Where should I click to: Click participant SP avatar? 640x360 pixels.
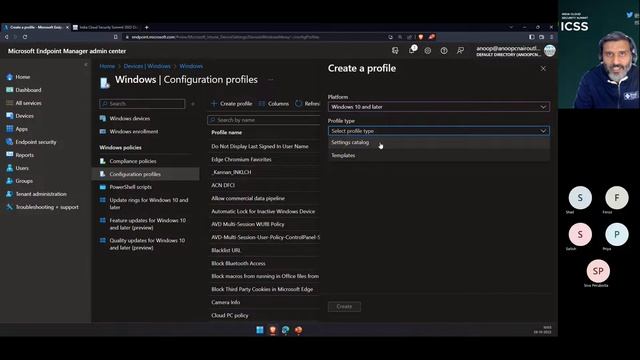(598, 271)
